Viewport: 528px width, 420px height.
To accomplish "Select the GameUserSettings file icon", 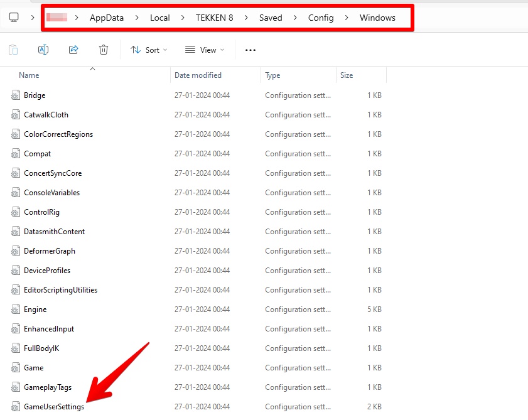I will click(x=16, y=407).
